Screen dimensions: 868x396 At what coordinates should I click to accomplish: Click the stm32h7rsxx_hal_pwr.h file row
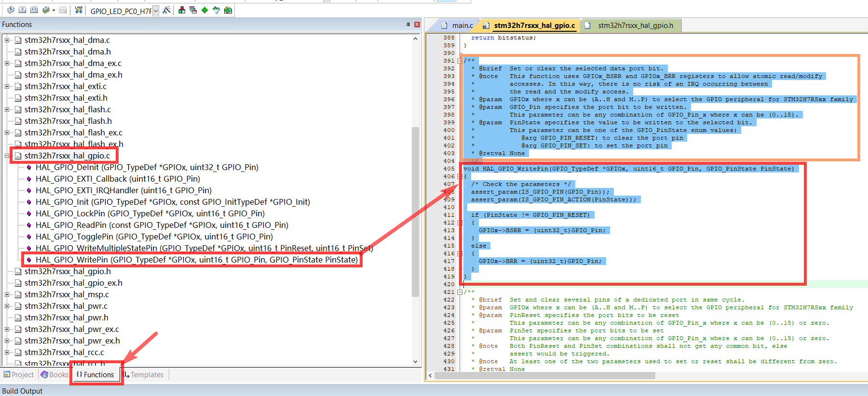(67, 317)
